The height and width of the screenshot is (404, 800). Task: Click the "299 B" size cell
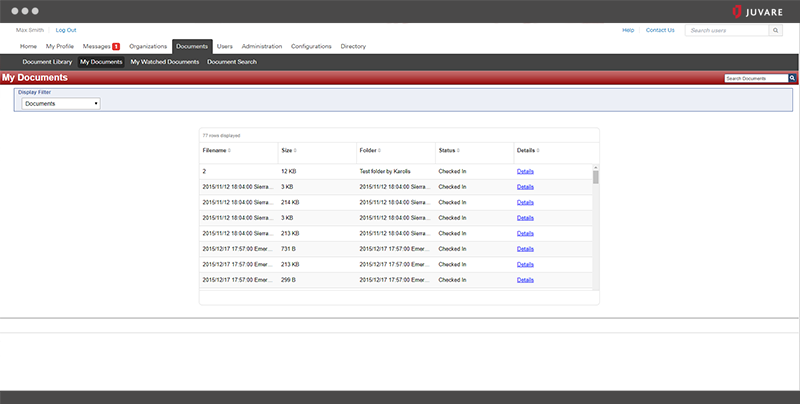click(x=288, y=280)
